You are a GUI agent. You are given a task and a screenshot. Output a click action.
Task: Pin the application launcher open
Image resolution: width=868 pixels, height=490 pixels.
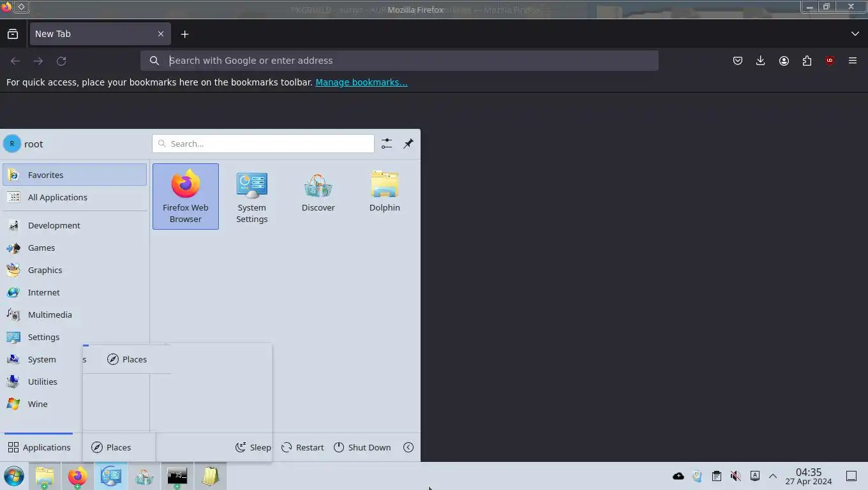point(408,144)
